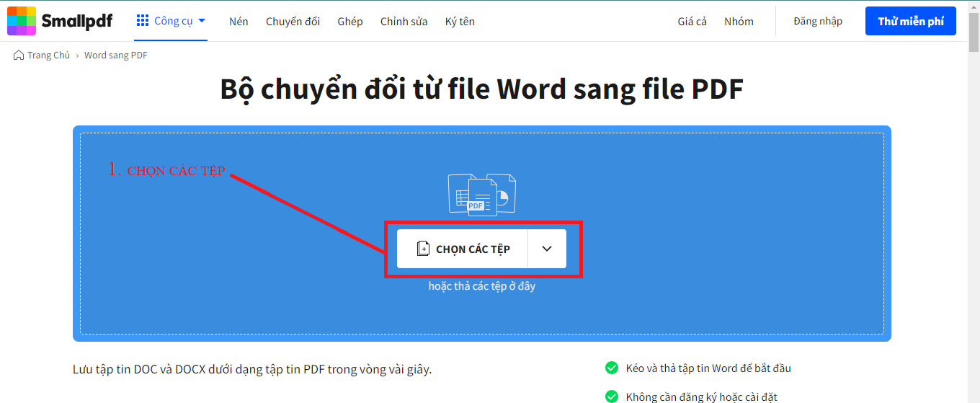
Task: Select Ghép in the navigation bar
Action: point(350,22)
